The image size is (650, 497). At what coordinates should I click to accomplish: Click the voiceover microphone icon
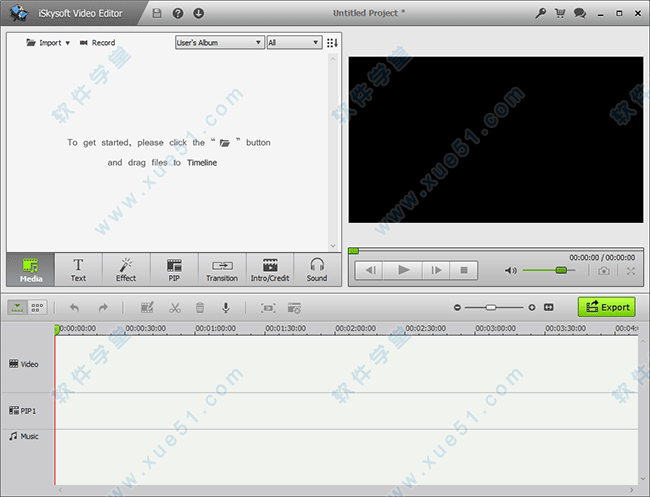(226, 308)
